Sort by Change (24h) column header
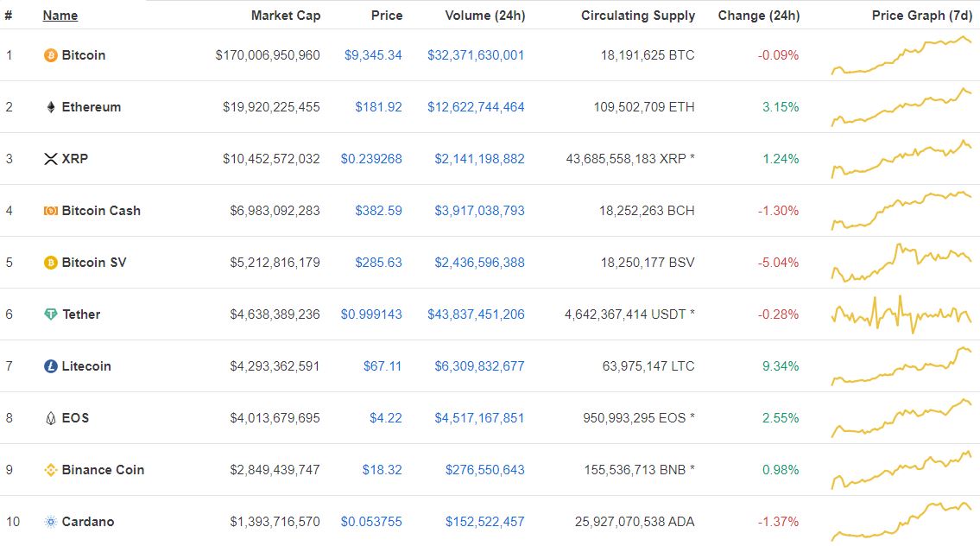The image size is (980, 546). [x=758, y=16]
